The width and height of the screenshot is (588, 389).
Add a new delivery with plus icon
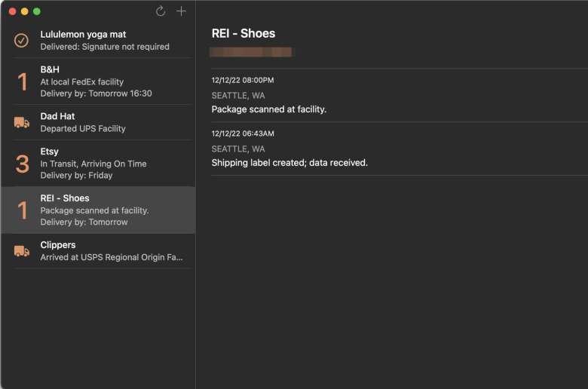pos(181,11)
